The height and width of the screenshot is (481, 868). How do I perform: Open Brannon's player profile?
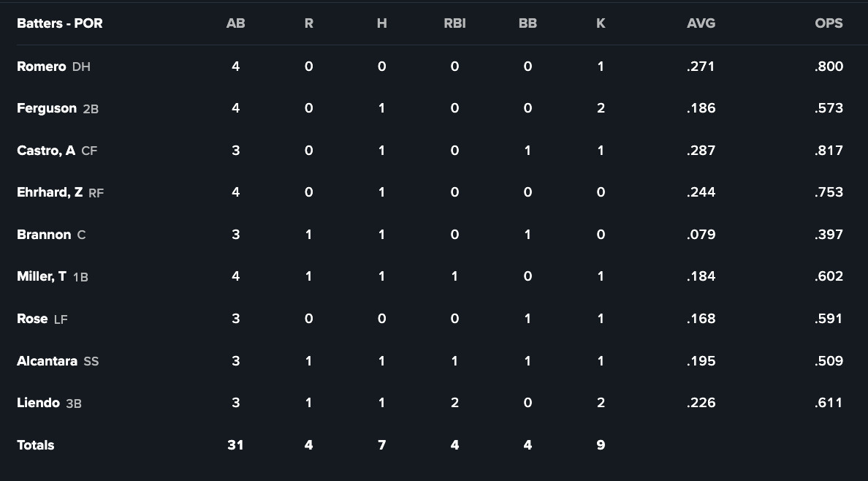click(44, 235)
